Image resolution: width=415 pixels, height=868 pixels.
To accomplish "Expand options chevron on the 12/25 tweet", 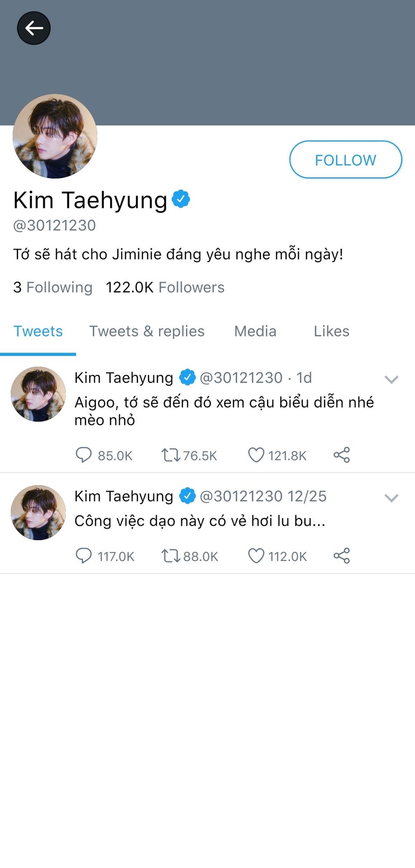I will tap(391, 498).
